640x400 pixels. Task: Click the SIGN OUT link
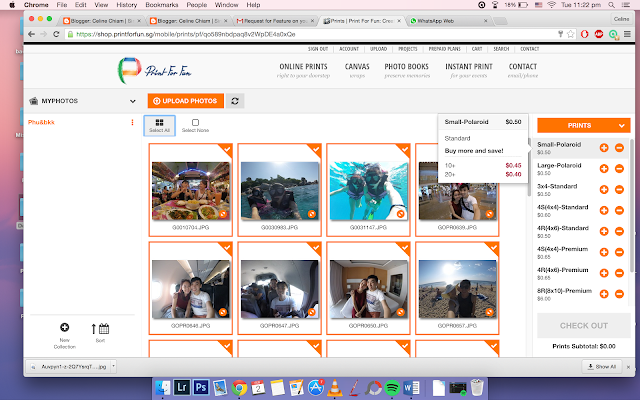click(x=318, y=49)
